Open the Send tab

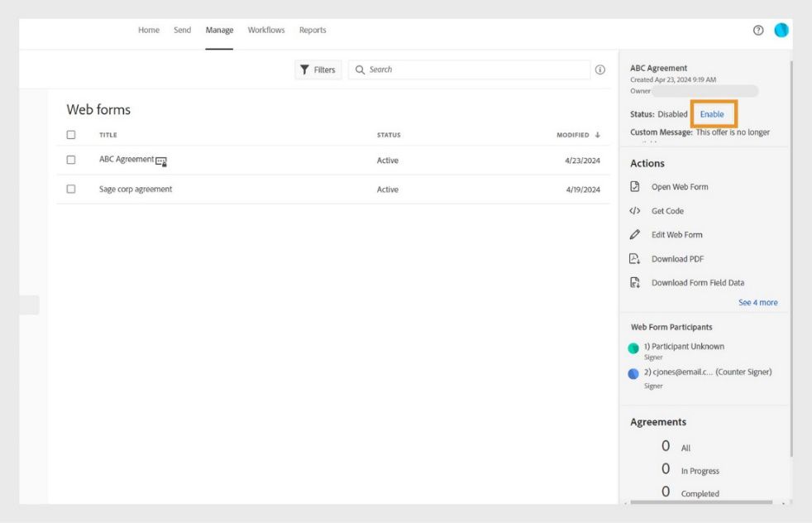[182, 30]
